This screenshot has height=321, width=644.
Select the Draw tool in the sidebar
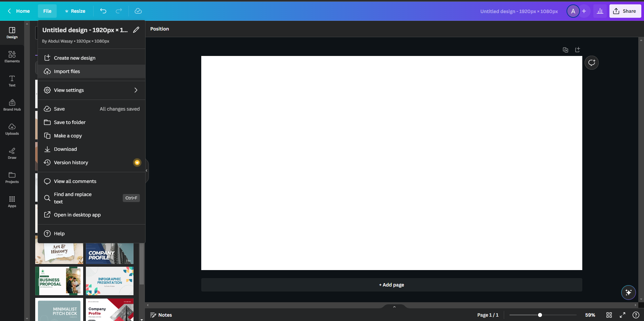[x=12, y=153]
